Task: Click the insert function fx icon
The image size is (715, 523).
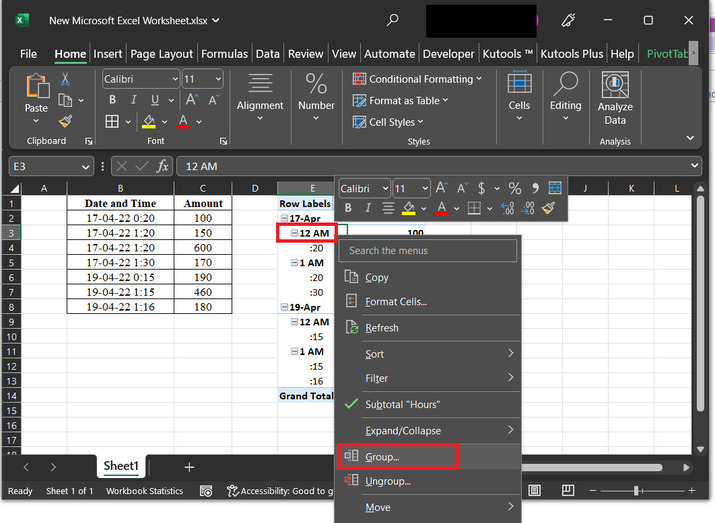Action: click(x=163, y=166)
